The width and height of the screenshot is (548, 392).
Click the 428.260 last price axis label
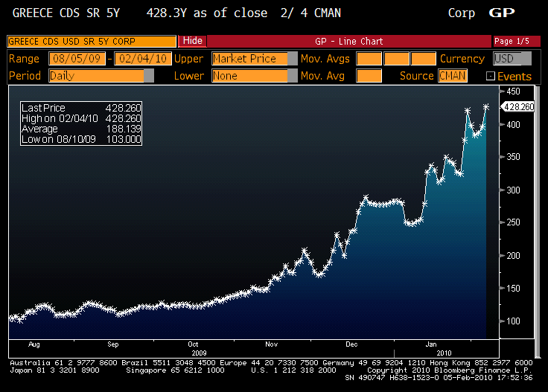coord(519,106)
